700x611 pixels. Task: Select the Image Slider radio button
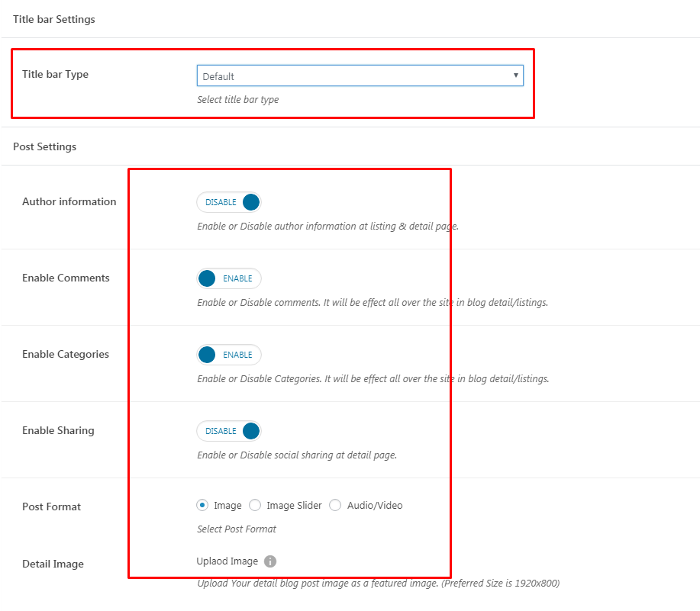(x=255, y=505)
